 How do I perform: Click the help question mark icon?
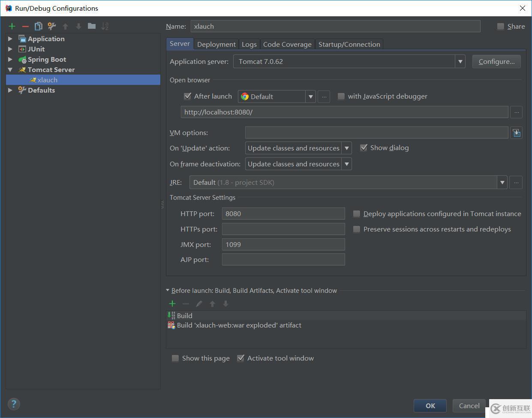pos(14,404)
